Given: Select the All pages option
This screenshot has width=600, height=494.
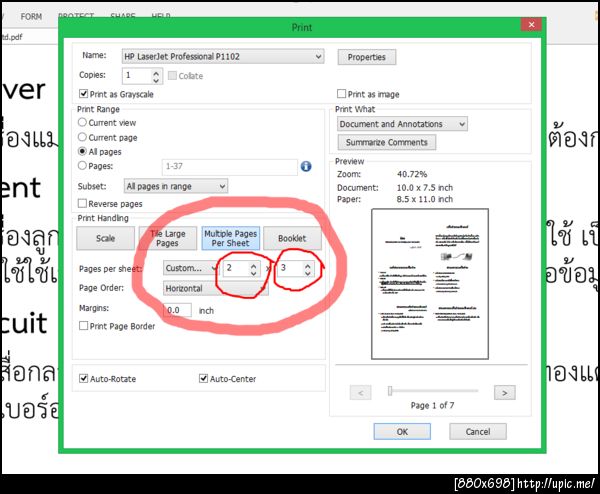Looking at the screenshot, I should click(x=82, y=152).
